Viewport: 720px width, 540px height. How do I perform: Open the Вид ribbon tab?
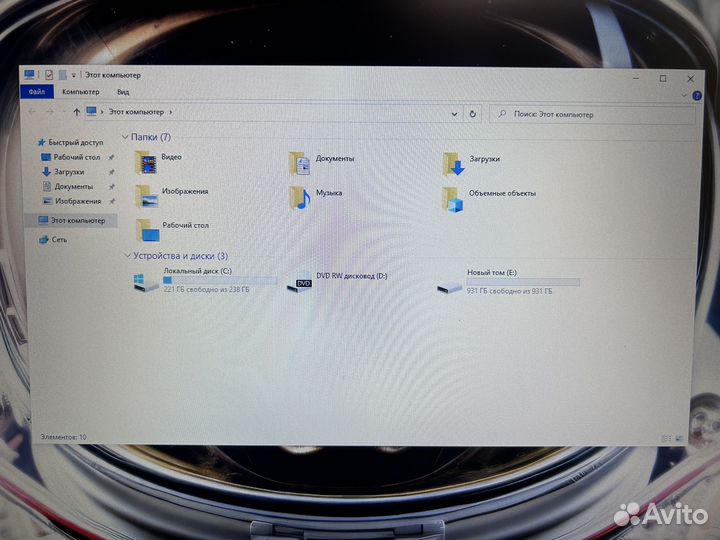point(123,92)
